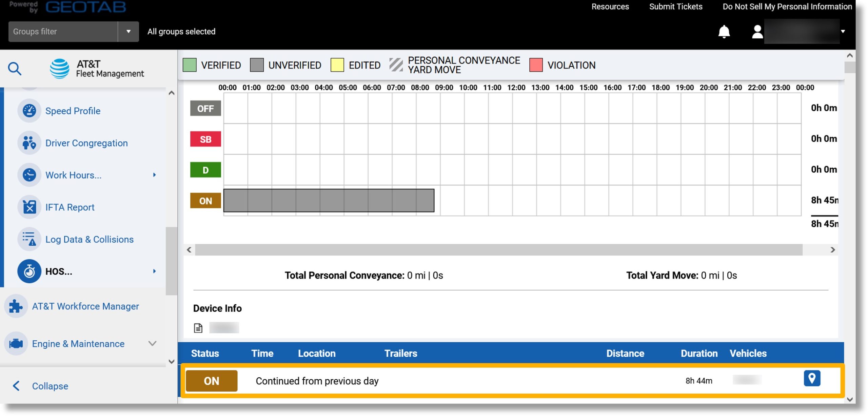The width and height of the screenshot is (868, 416).
Task: Select the Log Data & Collisions icon
Action: click(29, 239)
